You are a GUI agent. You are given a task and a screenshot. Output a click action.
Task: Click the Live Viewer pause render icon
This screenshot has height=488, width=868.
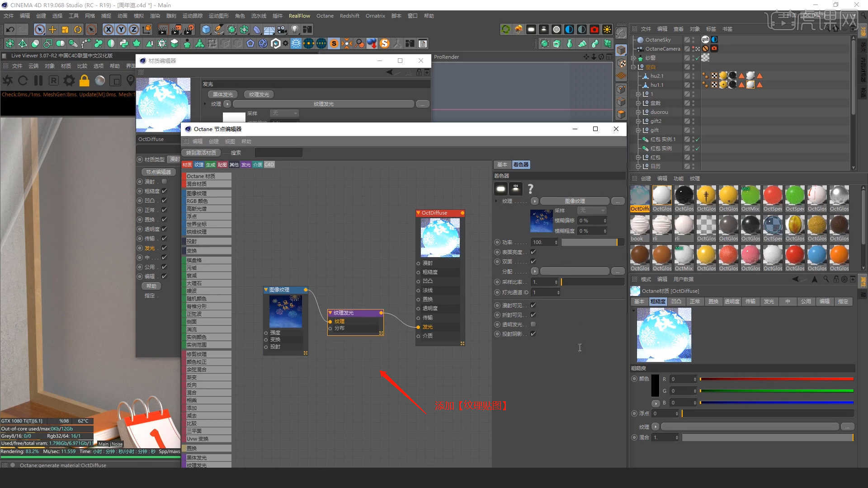pyautogui.click(x=38, y=81)
